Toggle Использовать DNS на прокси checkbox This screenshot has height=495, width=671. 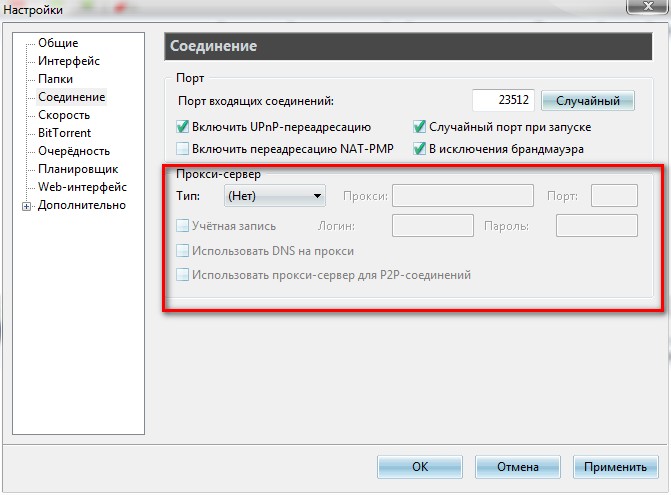[x=182, y=250]
